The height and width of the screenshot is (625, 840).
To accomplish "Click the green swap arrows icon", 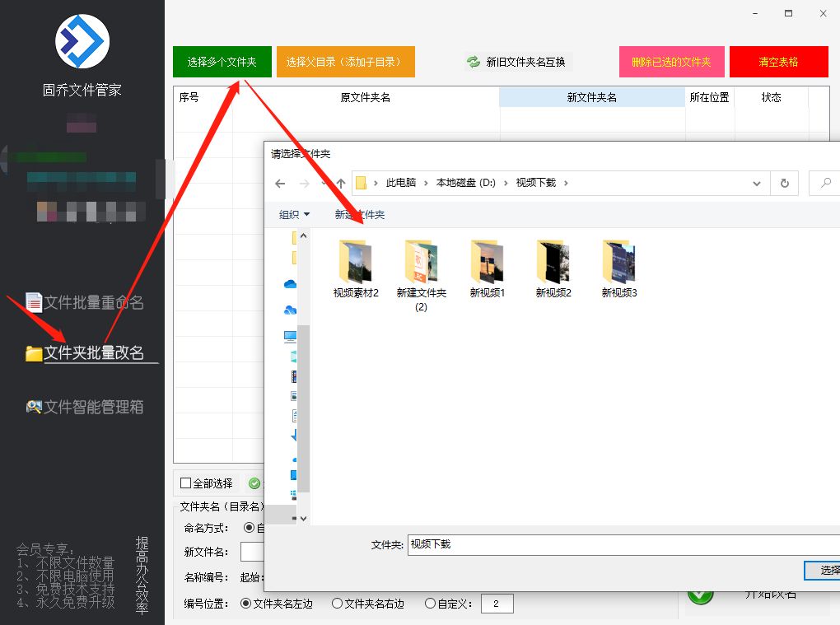I will (474, 62).
